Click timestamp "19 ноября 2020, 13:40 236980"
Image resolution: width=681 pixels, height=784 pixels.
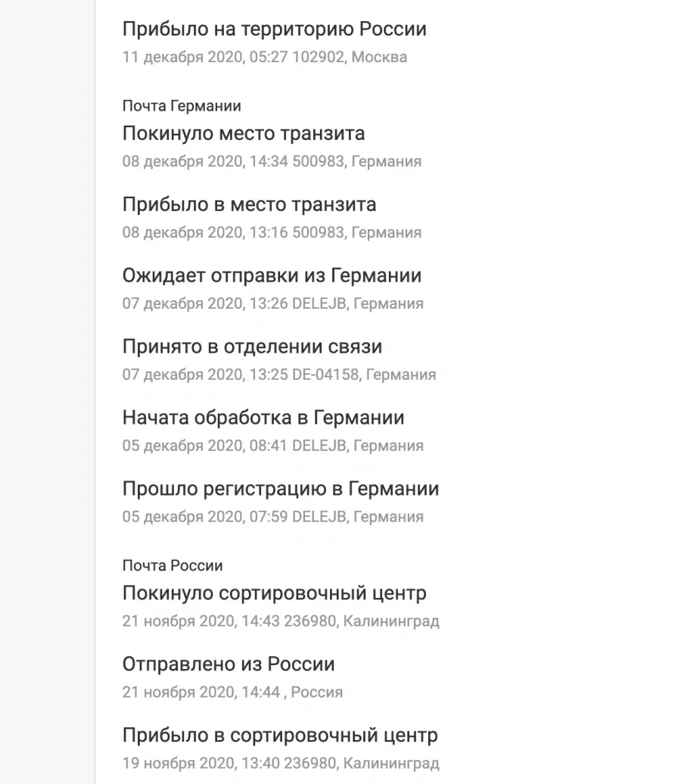pos(229,763)
